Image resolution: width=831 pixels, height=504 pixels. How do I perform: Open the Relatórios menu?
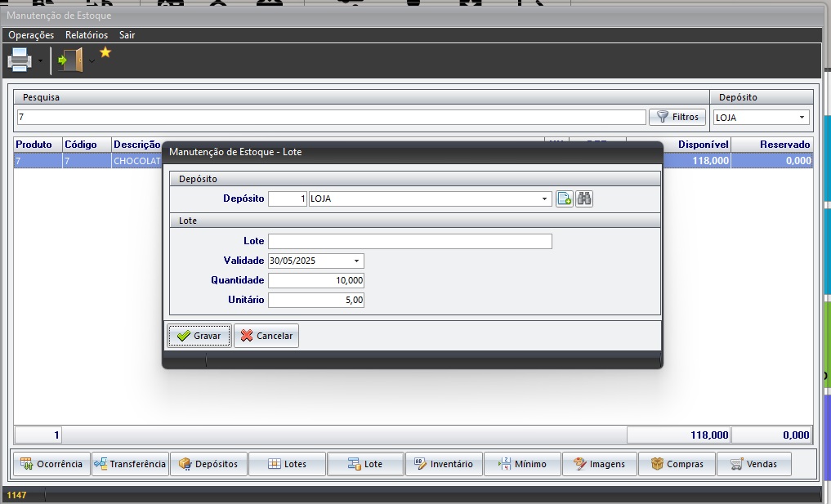[87, 35]
